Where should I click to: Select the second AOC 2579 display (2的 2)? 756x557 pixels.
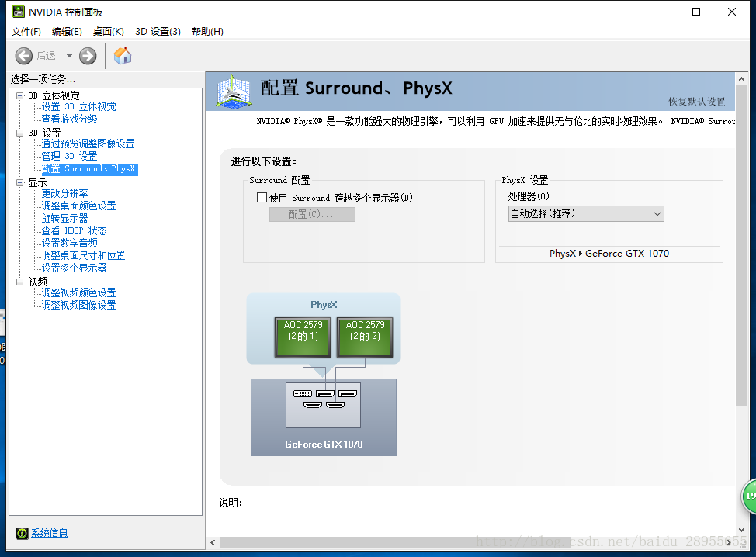pyautogui.click(x=365, y=337)
